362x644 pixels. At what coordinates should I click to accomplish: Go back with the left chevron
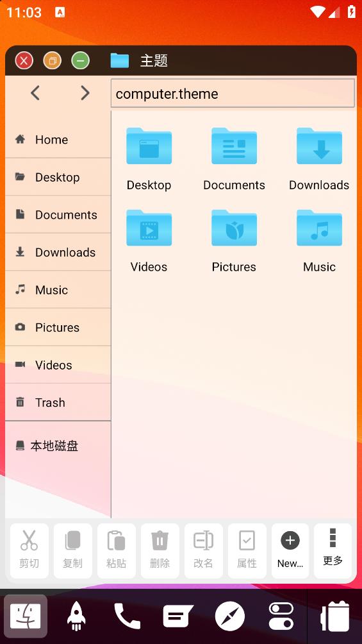point(35,93)
